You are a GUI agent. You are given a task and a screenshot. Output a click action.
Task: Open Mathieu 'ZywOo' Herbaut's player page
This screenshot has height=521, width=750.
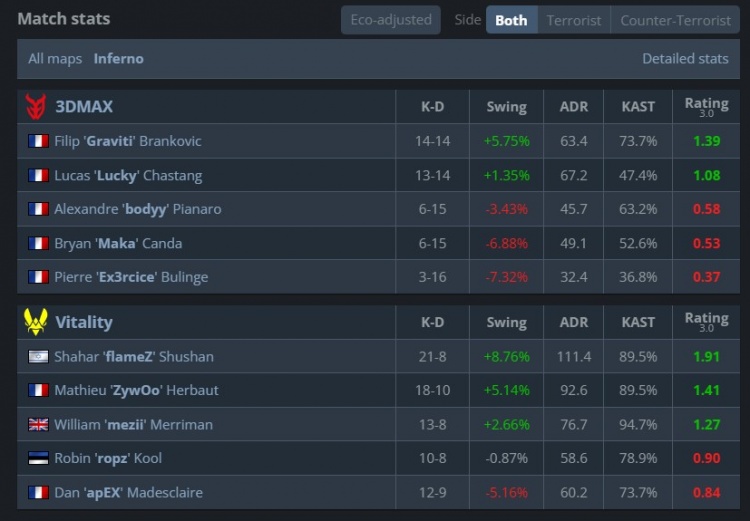tap(136, 390)
